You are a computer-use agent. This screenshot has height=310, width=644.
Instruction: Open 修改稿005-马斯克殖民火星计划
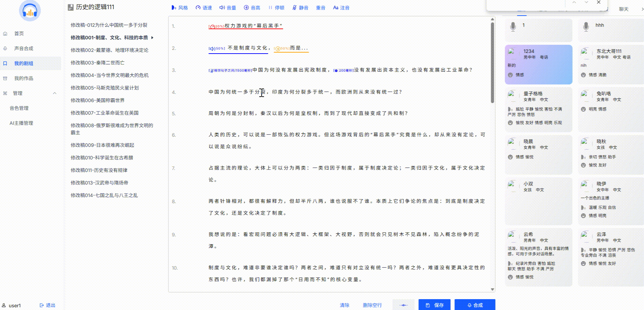pos(105,88)
